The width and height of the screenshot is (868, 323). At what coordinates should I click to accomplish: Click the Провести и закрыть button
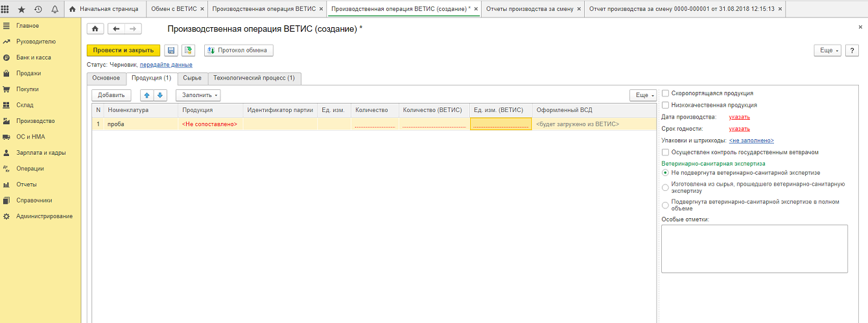coord(123,50)
